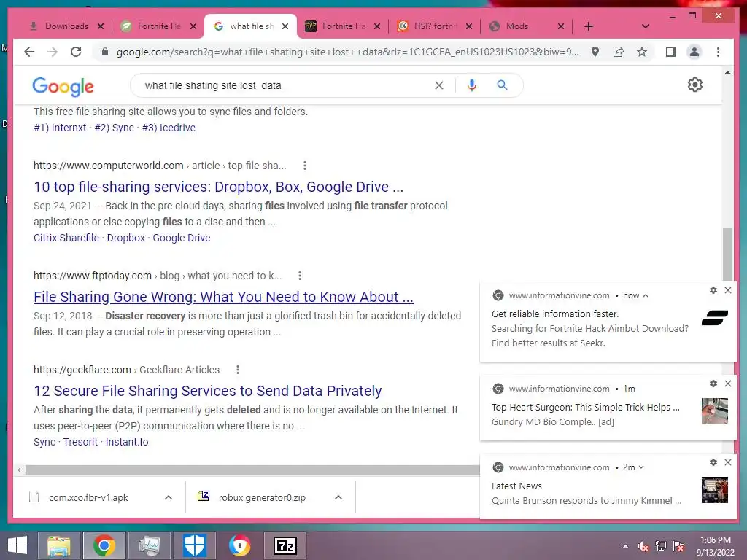Close the Downloads tab
Image resolution: width=747 pixels, height=560 pixels.
[x=101, y=26]
